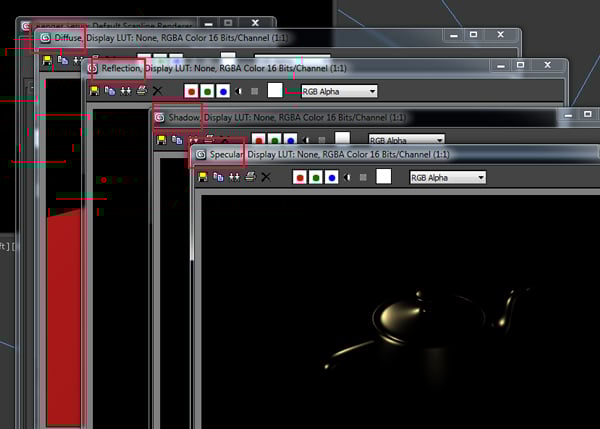
Task: Click the teapot render in Specular window
Action: [427, 329]
